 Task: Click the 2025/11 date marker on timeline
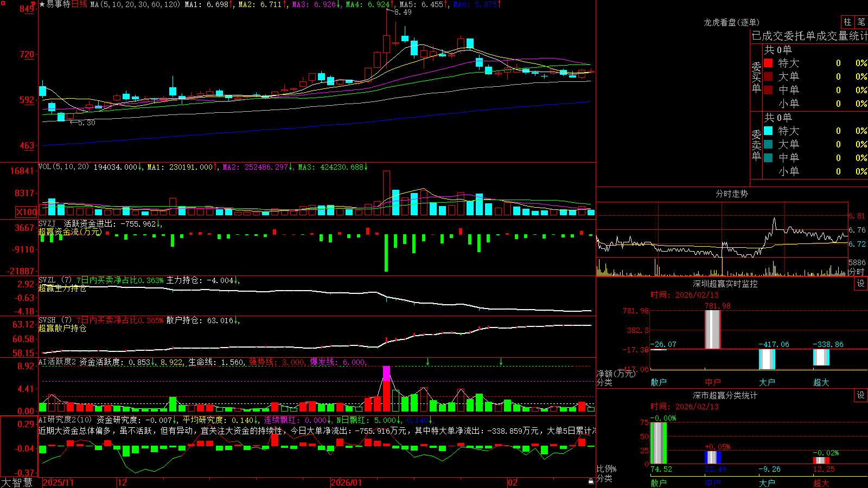click(x=58, y=483)
